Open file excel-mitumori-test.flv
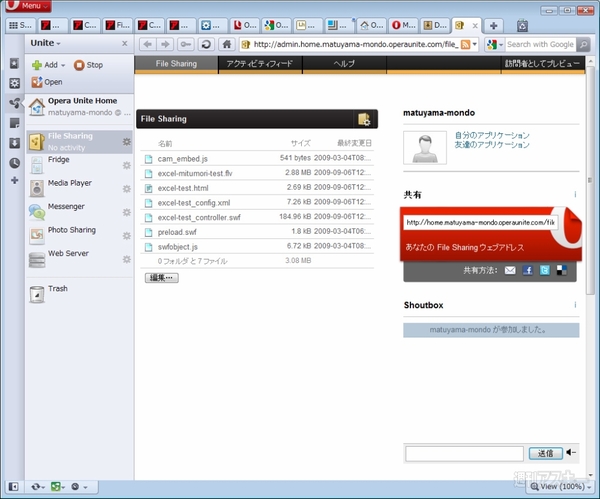 click(195, 173)
